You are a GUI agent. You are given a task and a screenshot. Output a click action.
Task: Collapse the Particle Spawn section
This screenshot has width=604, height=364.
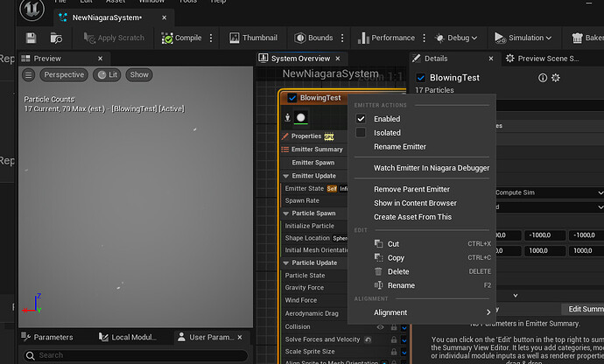(x=286, y=213)
